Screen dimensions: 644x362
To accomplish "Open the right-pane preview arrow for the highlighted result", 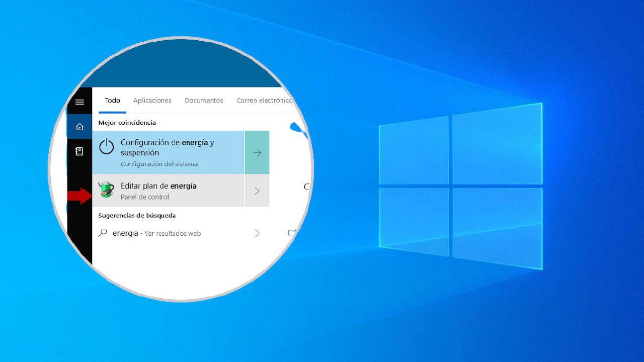I will tap(257, 152).
